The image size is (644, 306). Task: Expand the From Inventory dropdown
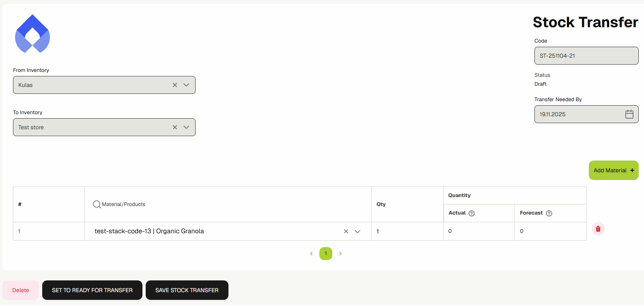coord(186,85)
